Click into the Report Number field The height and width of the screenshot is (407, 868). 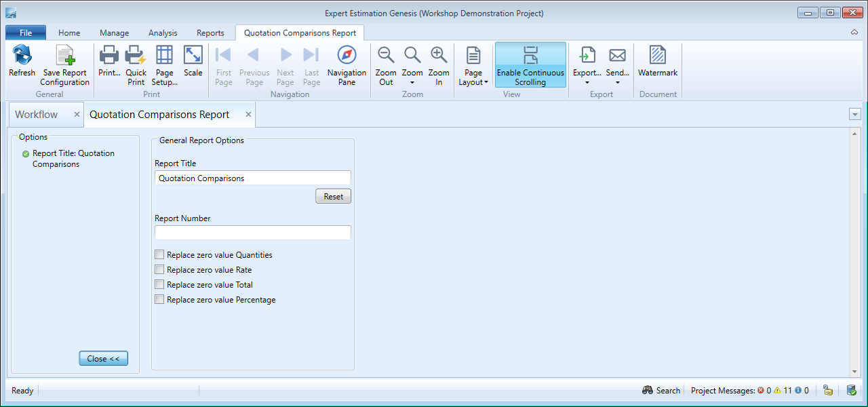click(252, 233)
